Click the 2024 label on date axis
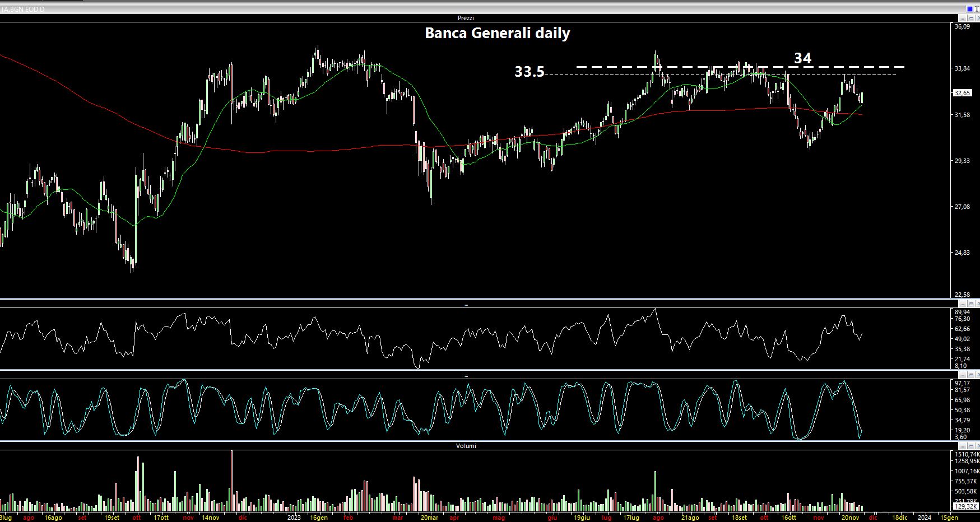This screenshot has height=522, width=980. [925, 518]
